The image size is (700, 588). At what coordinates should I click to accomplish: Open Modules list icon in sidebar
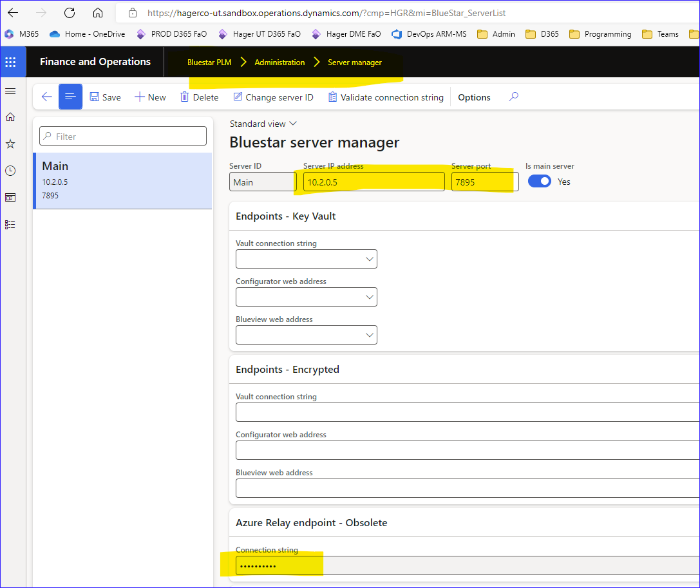(10, 225)
